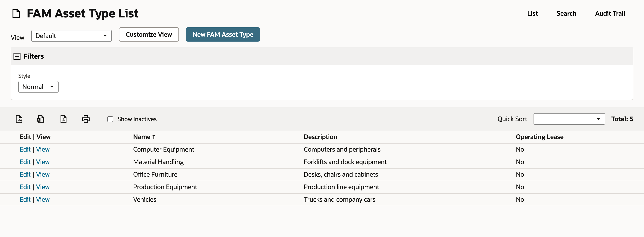The image size is (644, 237).
Task: Export the list as PDF
Action: click(x=64, y=119)
